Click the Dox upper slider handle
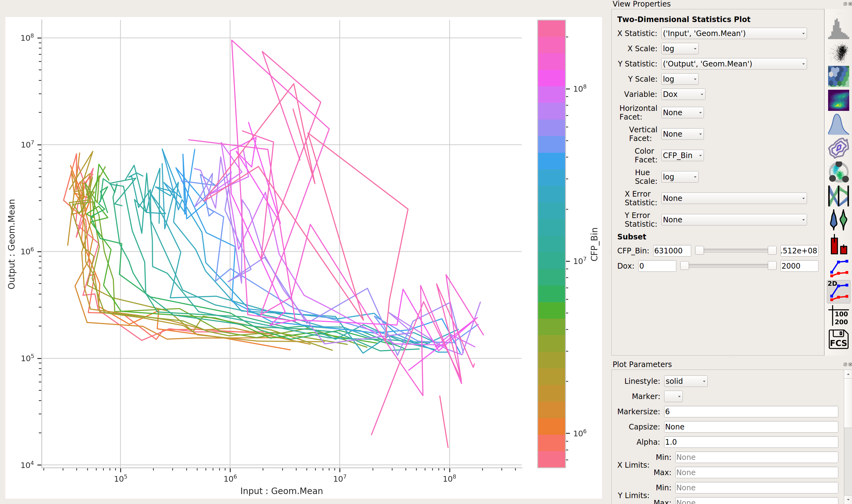852x504 pixels. coord(772,266)
